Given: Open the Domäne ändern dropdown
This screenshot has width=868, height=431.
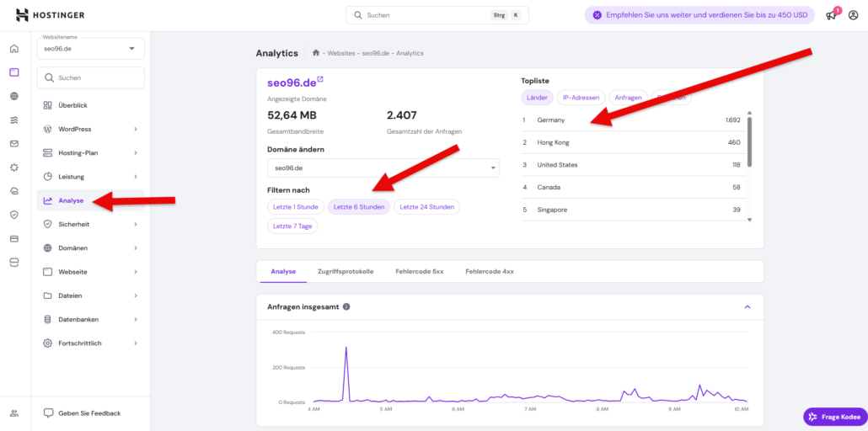Looking at the screenshot, I should [383, 168].
